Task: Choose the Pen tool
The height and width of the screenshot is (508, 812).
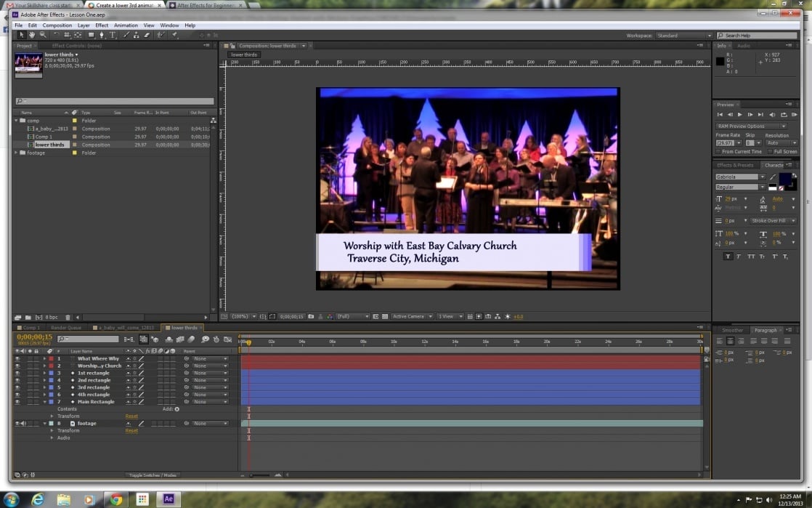Action: [102, 34]
